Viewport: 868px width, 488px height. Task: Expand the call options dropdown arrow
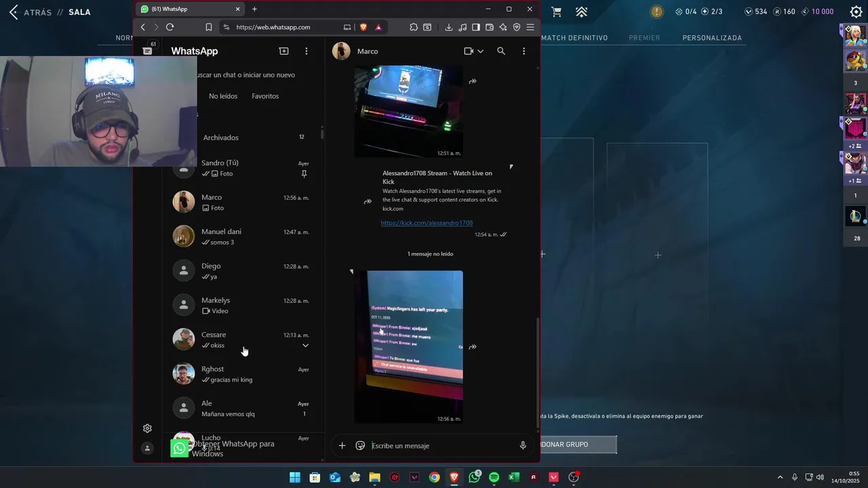click(x=480, y=51)
